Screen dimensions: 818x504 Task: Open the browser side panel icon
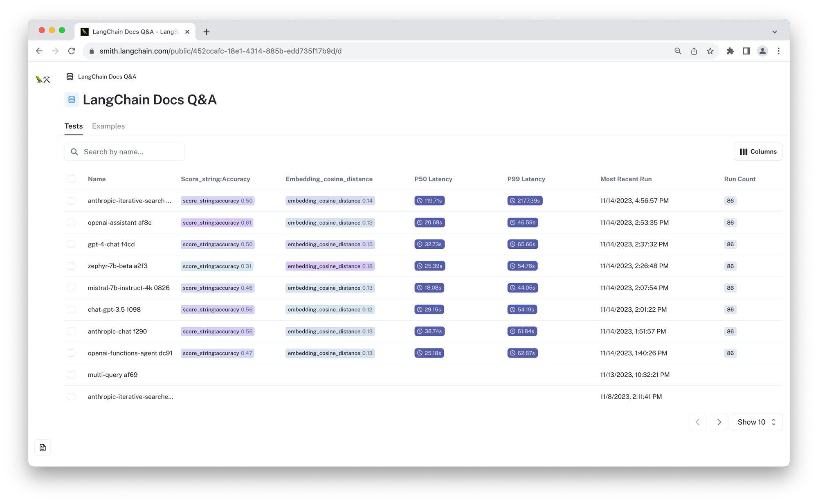pos(746,51)
